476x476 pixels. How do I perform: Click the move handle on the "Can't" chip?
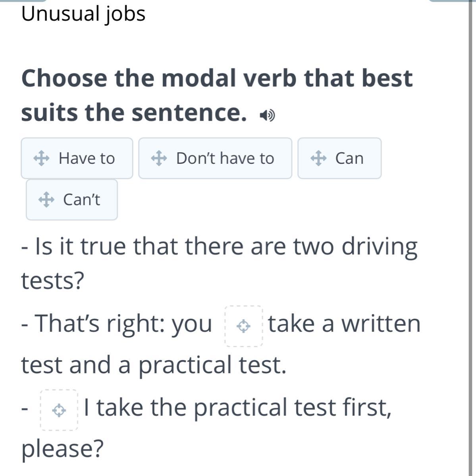tap(46, 200)
